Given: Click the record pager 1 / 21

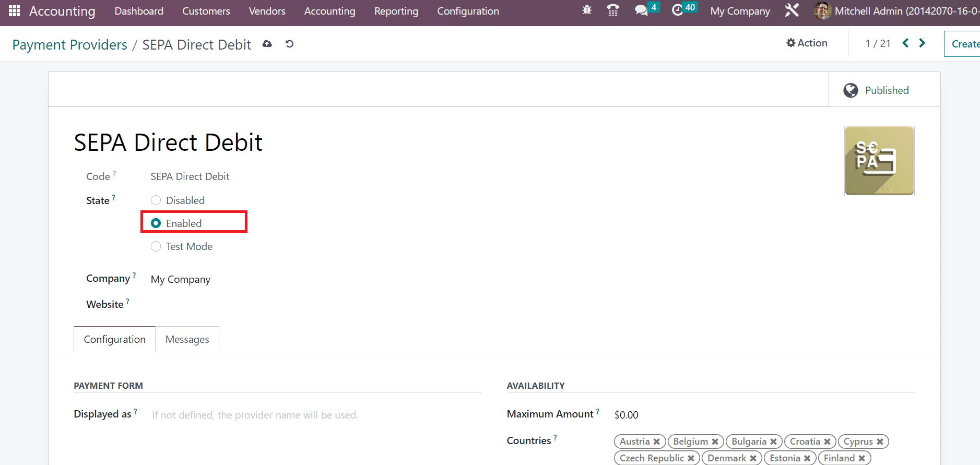Looking at the screenshot, I should 878,43.
